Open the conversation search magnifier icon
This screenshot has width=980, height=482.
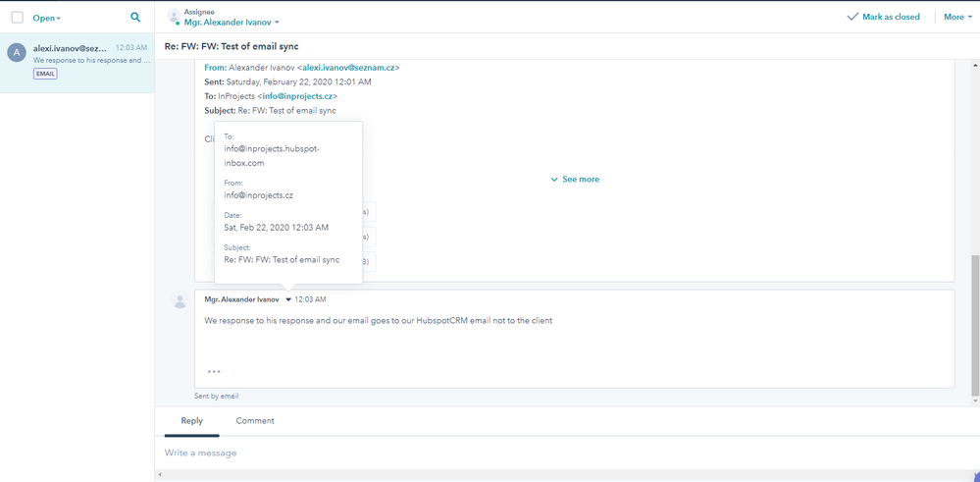pyautogui.click(x=135, y=18)
